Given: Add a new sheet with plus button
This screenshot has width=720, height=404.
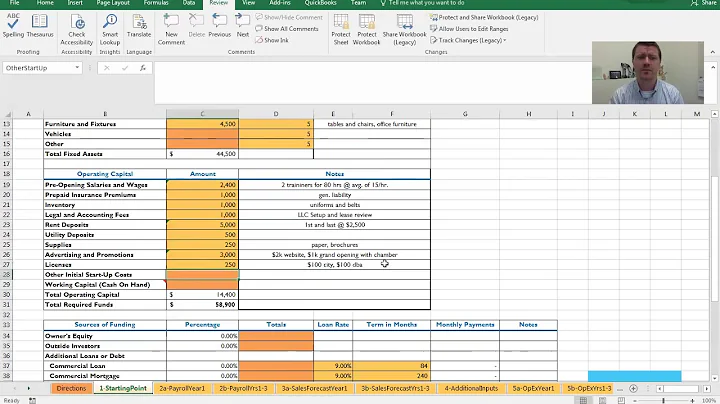Looking at the screenshot, I should point(633,388).
